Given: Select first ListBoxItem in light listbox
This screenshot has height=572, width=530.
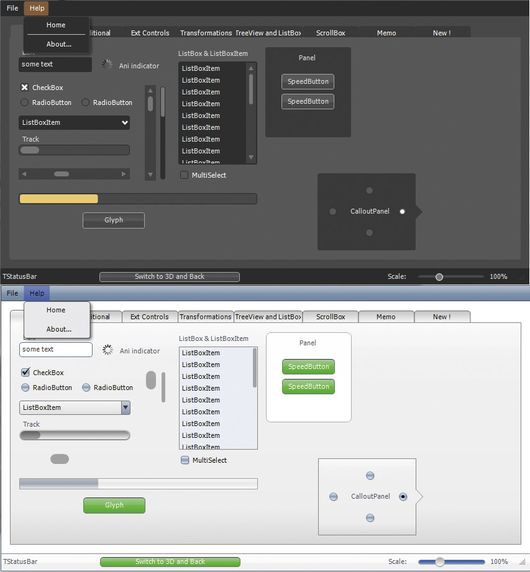Looking at the screenshot, I should tap(216, 353).
